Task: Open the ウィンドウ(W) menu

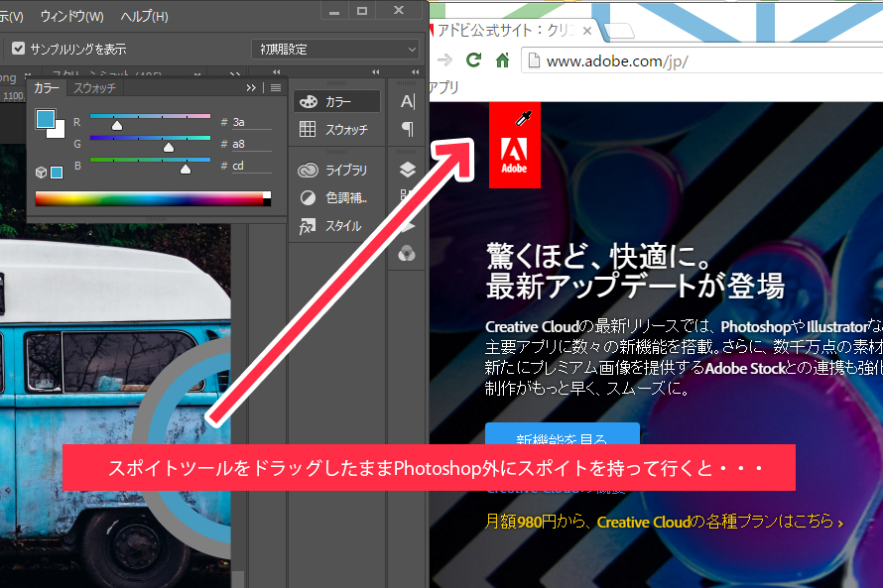Action: 72,16
